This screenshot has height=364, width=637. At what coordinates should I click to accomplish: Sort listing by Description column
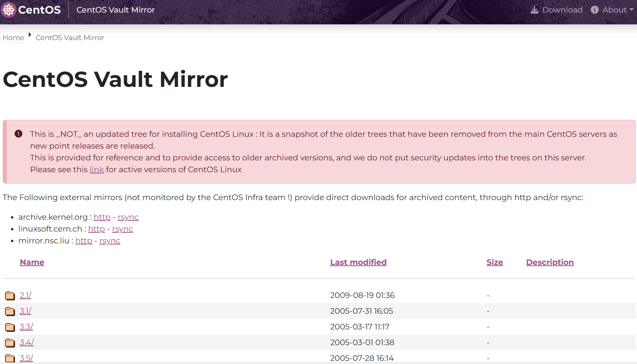click(x=550, y=262)
